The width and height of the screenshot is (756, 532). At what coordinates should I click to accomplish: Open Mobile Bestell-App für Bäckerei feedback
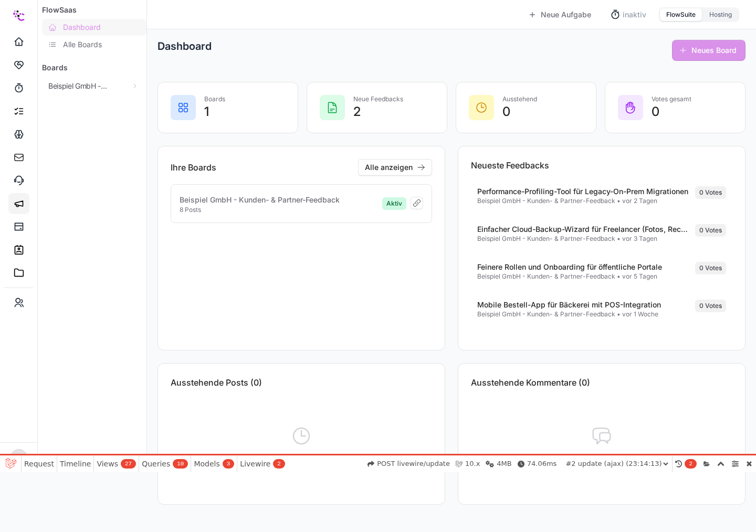[x=602, y=309]
